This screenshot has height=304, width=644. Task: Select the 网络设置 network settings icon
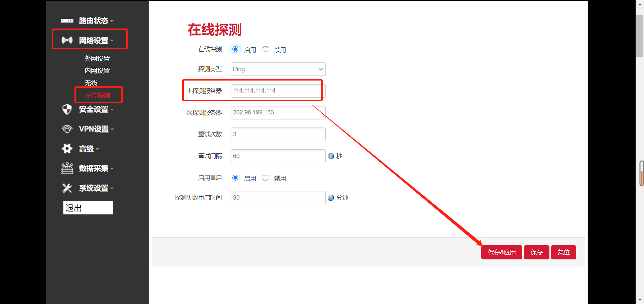point(67,40)
